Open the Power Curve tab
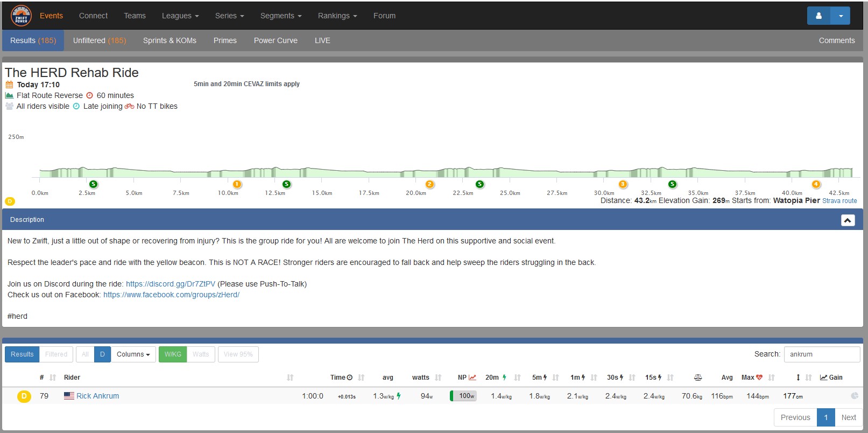This screenshot has height=433, width=868. click(x=276, y=40)
